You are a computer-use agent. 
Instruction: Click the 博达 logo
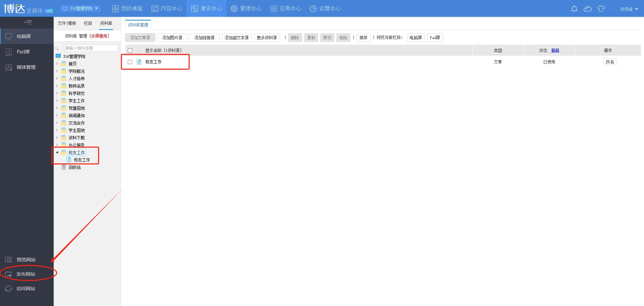tap(15, 8)
